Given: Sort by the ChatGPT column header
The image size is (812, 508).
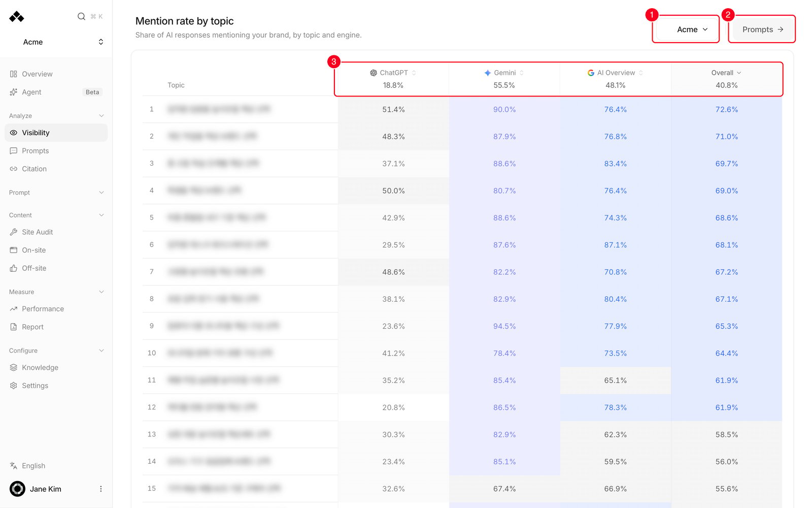Looking at the screenshot, I should tap(393, 73).
